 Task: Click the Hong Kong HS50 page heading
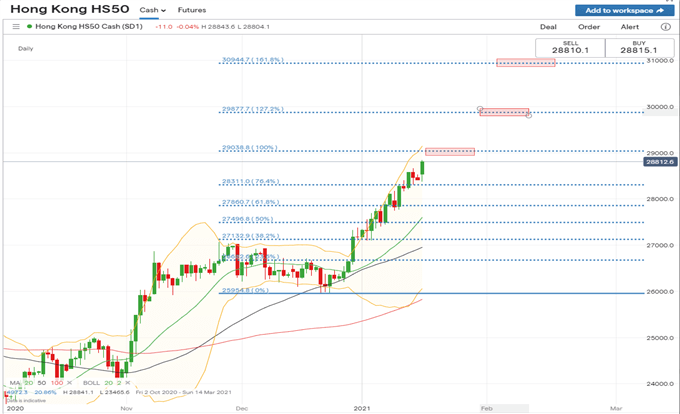coord(69,9)
